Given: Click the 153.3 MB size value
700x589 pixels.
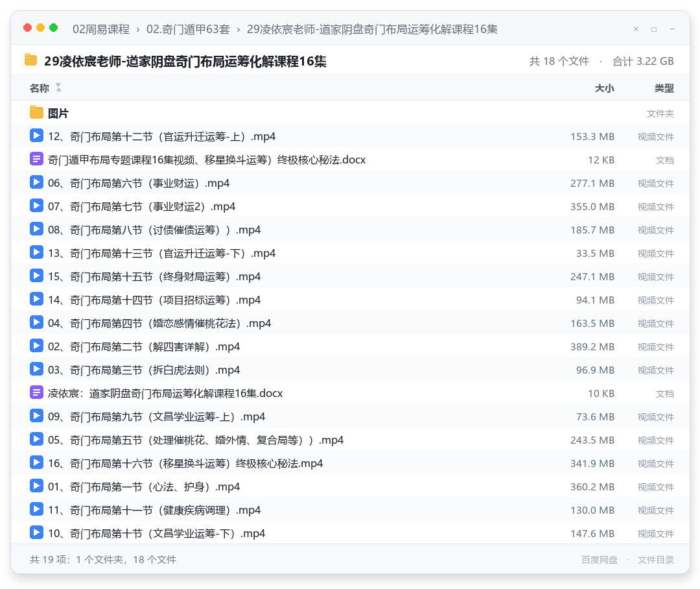Looking at the screenshot, I should click(592, 137).
